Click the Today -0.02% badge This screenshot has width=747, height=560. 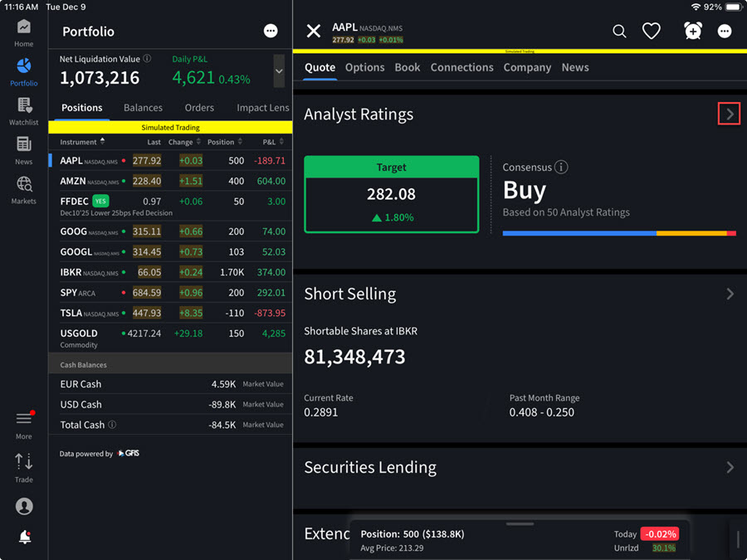tap(659, 533)
